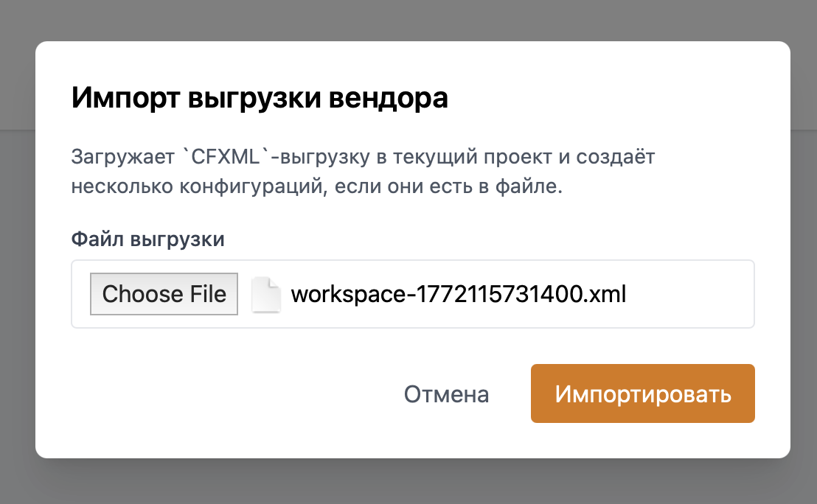Click the dimmed backdrop below the dialog
The width and height of the screenshot is (817, 504).
coord(408,482)
